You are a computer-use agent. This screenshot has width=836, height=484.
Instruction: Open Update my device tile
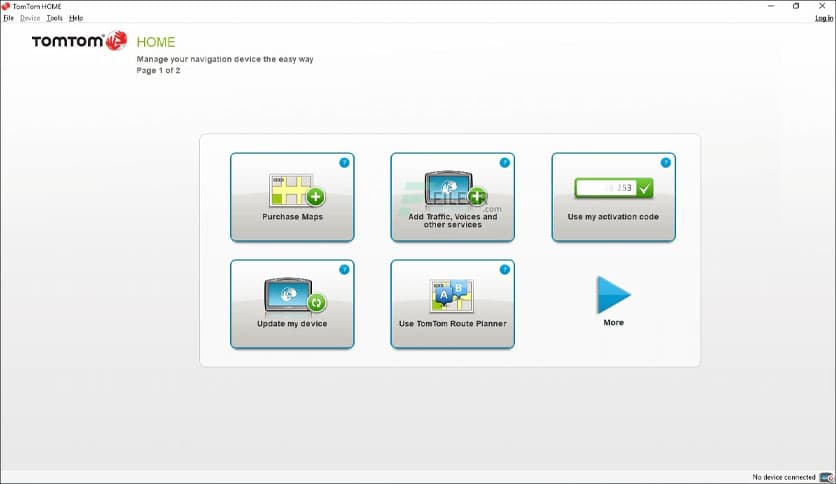(292, 304)
